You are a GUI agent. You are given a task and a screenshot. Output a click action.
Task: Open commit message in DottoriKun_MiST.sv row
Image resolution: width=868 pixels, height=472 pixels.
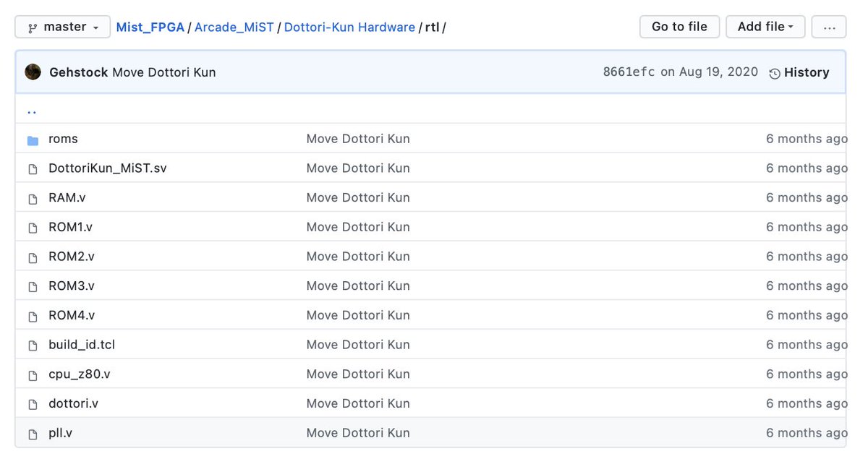(358, 168)
